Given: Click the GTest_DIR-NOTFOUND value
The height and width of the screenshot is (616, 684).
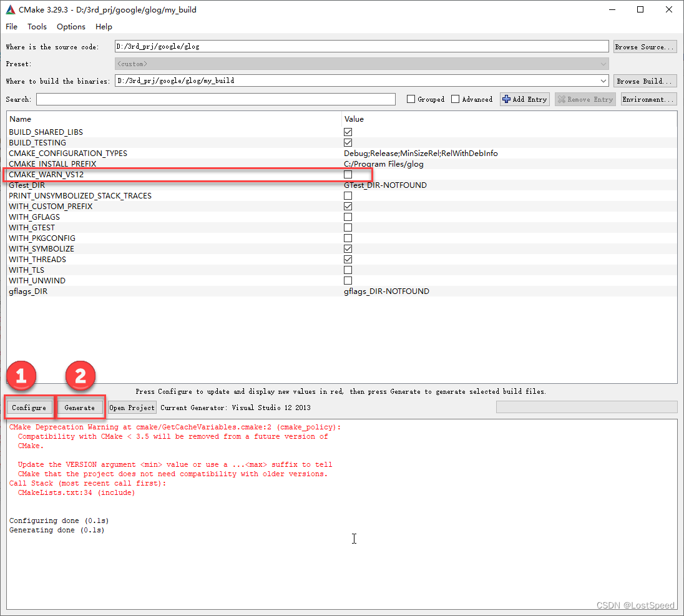Looking at the screenshot, I should tap(385, 185).
